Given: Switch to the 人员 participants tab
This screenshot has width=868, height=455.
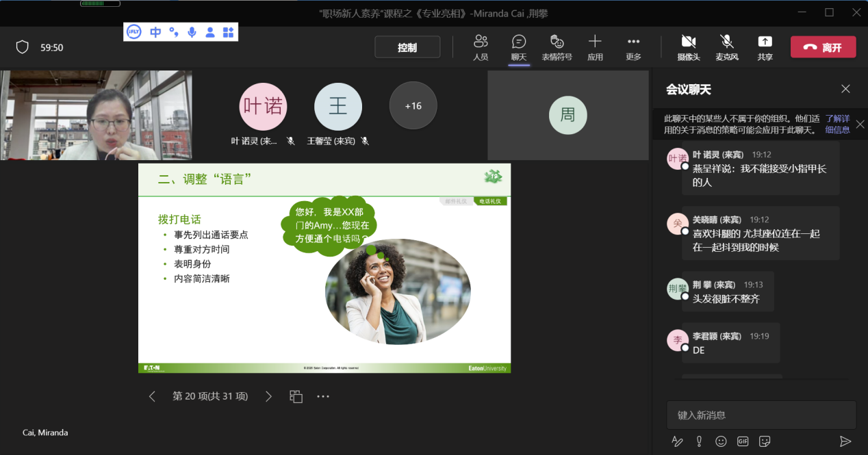Looking at the screenshot, I should [x=481, y=48].
